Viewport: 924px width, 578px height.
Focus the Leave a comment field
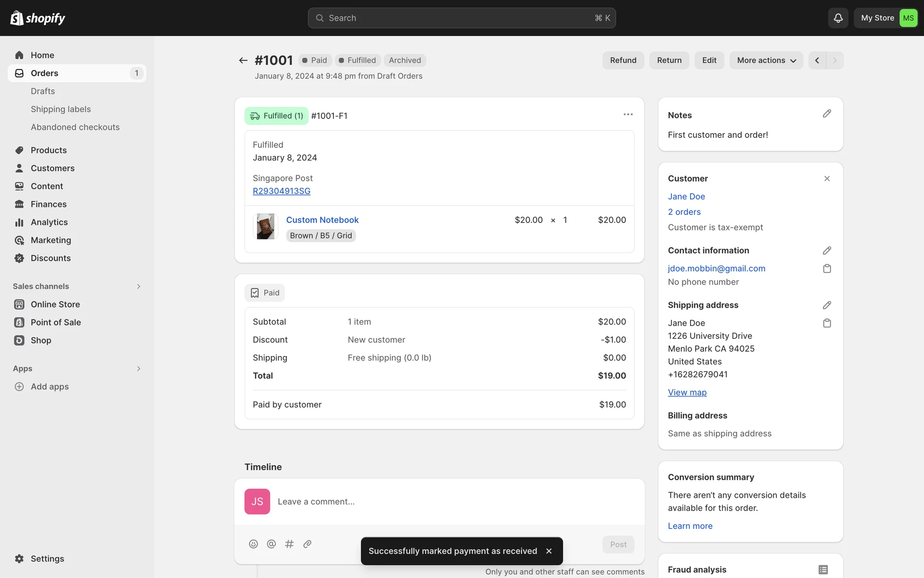coord(433,501)
